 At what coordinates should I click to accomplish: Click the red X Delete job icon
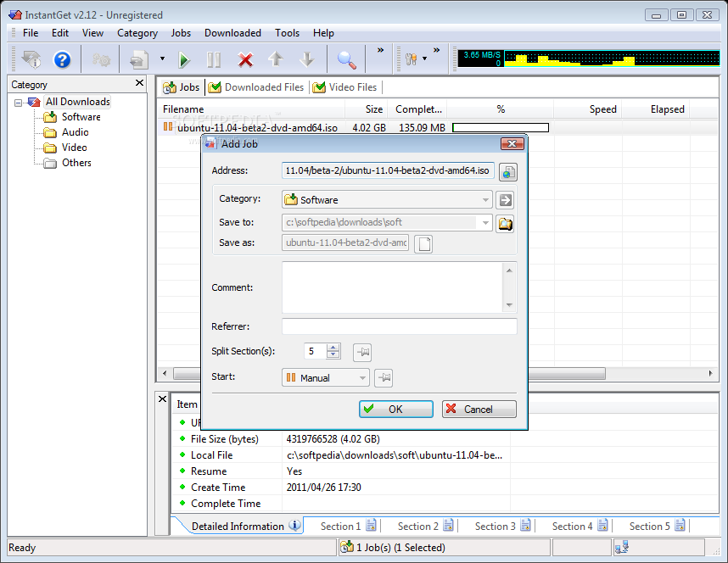pos(245,60)
